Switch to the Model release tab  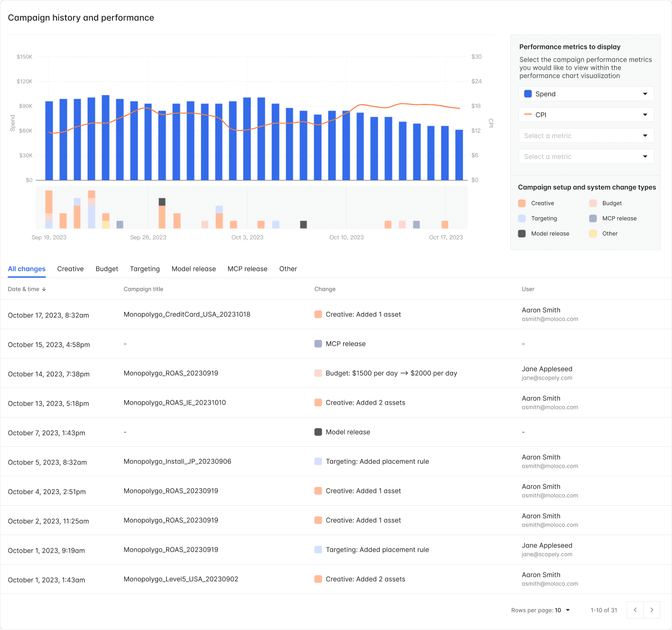(x=194, y=269)
